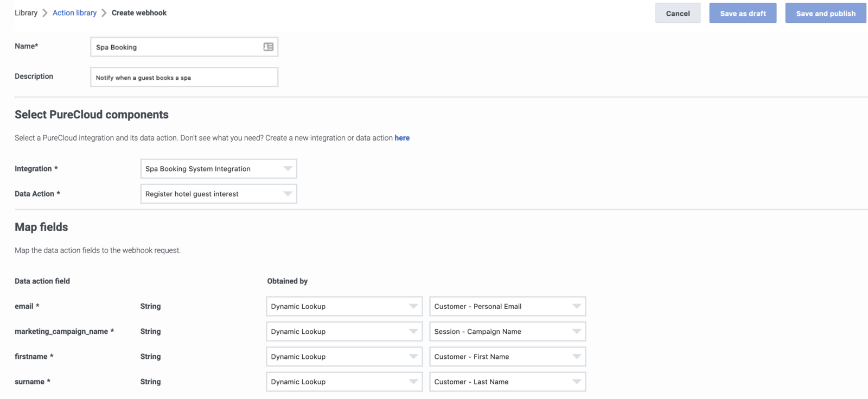
Task: Click Save as draft button
Action: (743, 13)
